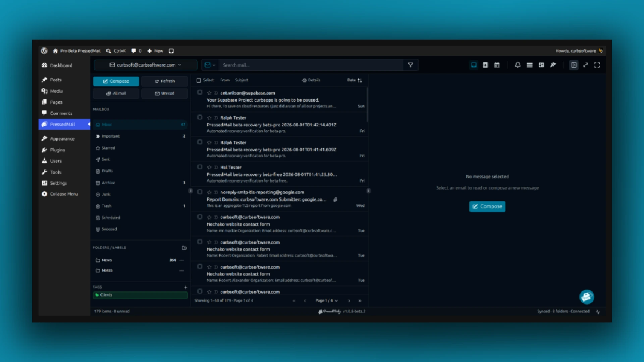The height and width of the screenshot is (362, 644).
Task: Open Howdy, curbsoftware user menu
Action: coord(579,51)
